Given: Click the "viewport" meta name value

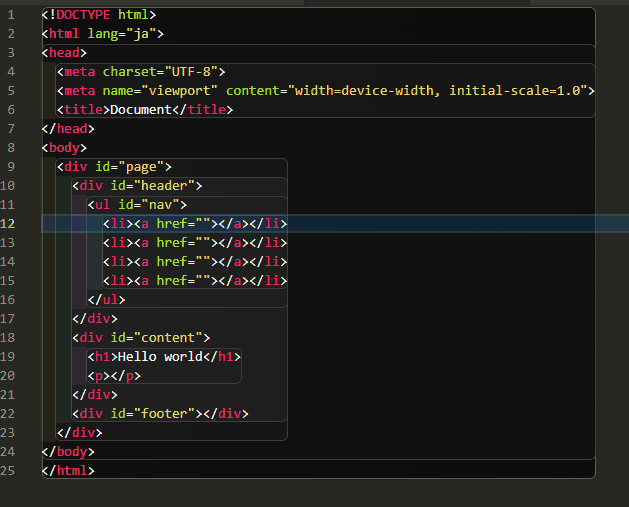Looking at the screenshot, I should (x=179, y=91).
